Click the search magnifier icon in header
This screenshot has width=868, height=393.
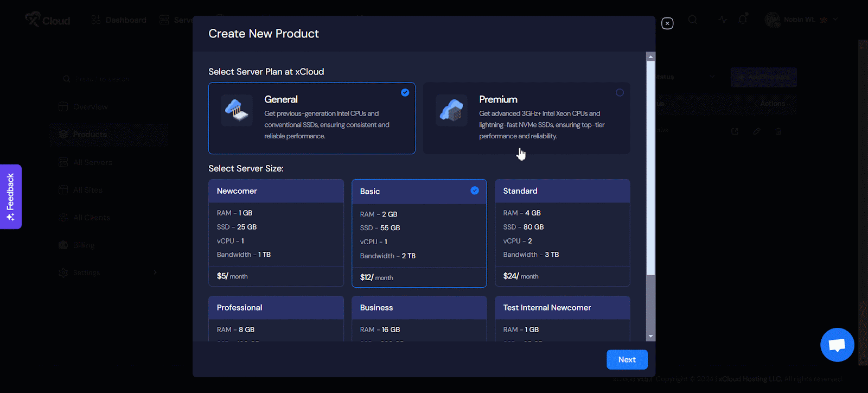(x=693, y=20)
